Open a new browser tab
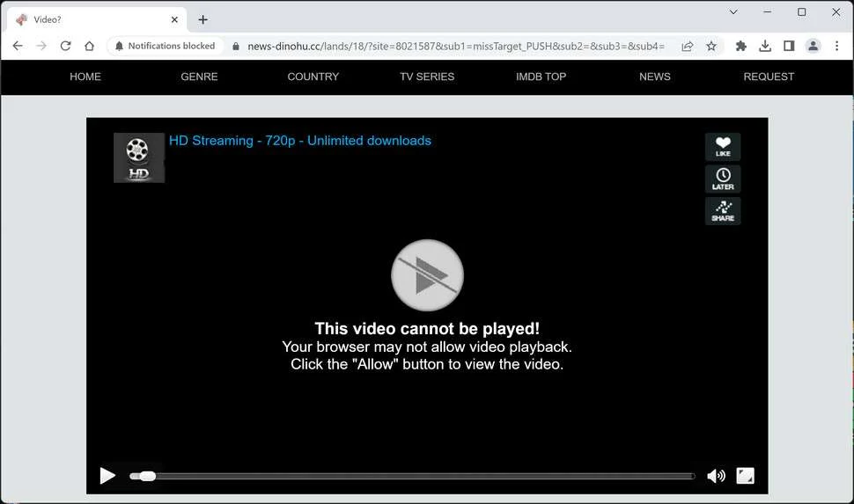The image size is (854, 504). click(202, 19)
